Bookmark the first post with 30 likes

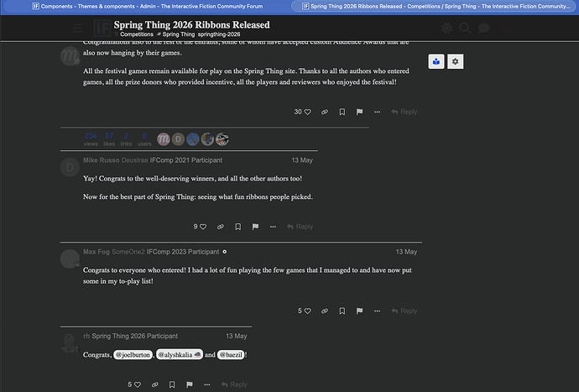(x=342, y=112)
